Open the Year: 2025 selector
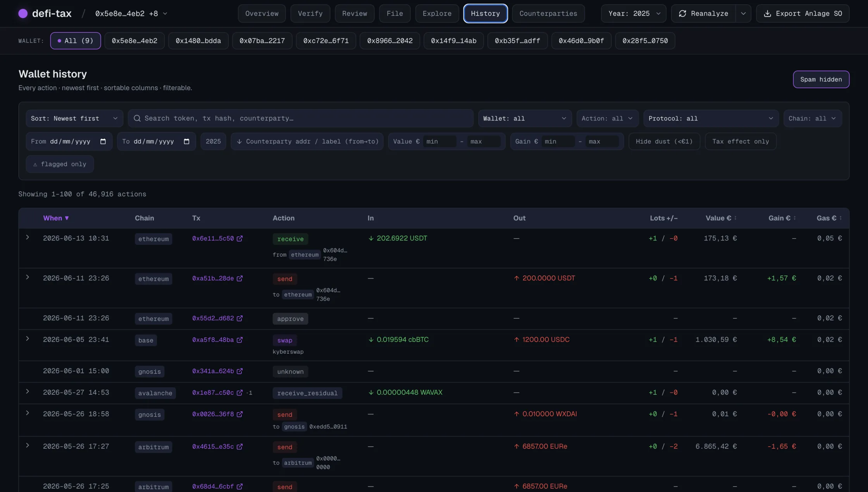Viewport: 868px width, 492px height. [x=634, y=14]
